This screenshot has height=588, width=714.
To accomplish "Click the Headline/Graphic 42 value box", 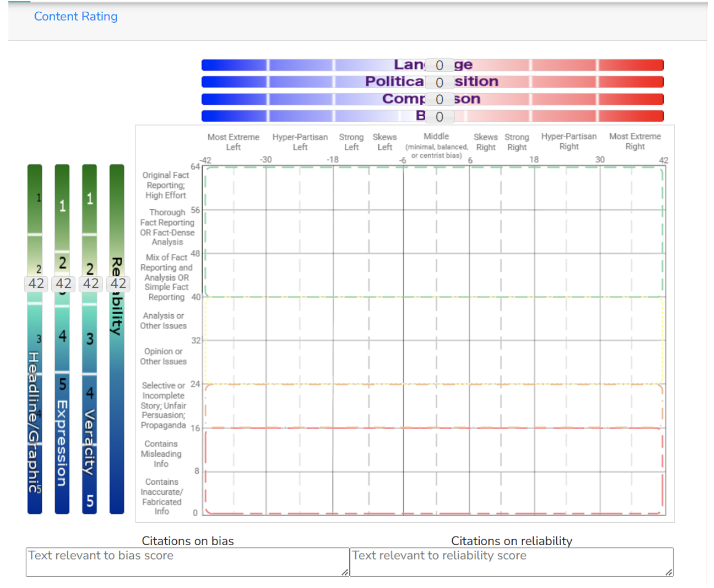I will coord(35,283).
